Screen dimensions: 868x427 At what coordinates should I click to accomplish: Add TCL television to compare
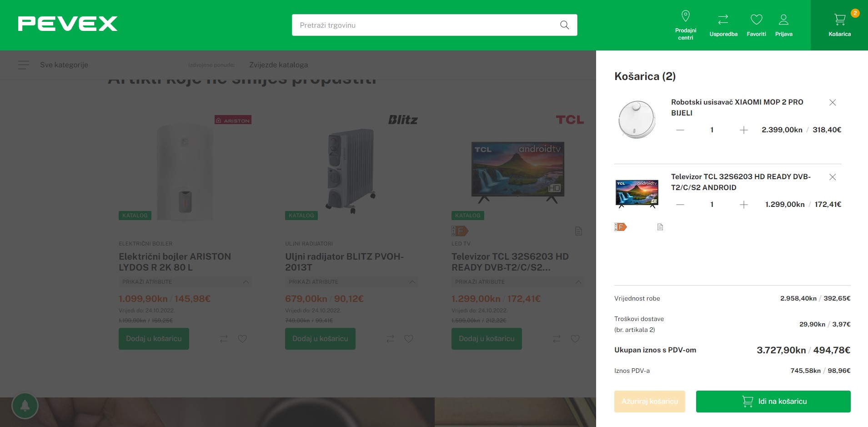click(557, 339)
